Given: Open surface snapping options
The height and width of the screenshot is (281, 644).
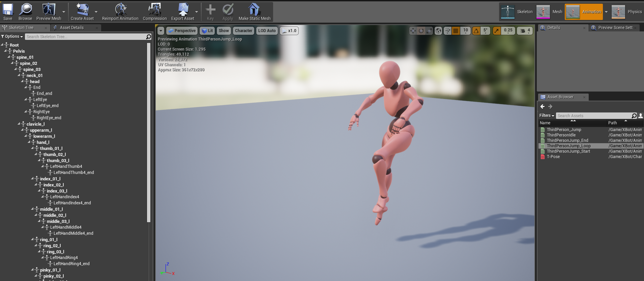Looking at the screenshot, I should pos(447,31).
